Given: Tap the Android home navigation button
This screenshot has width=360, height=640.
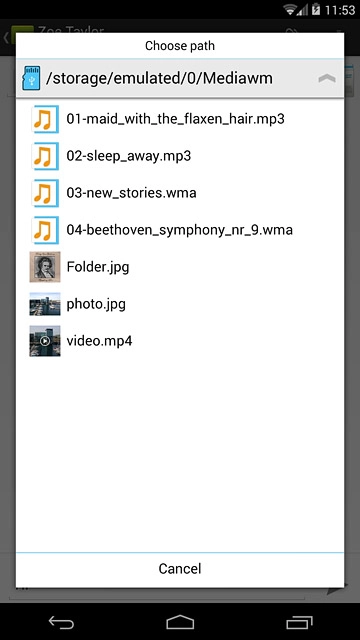Looking at the screenshot, I should [x=180, y=622].
